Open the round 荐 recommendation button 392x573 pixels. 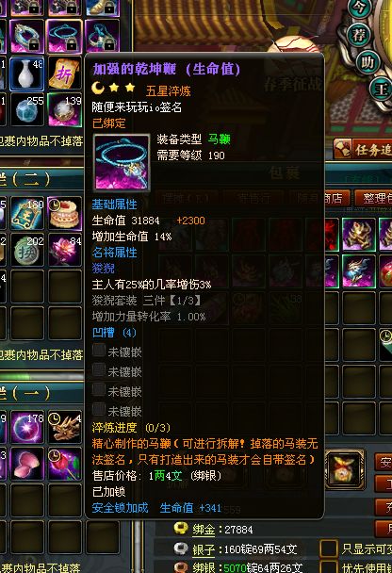click(359, 35)
